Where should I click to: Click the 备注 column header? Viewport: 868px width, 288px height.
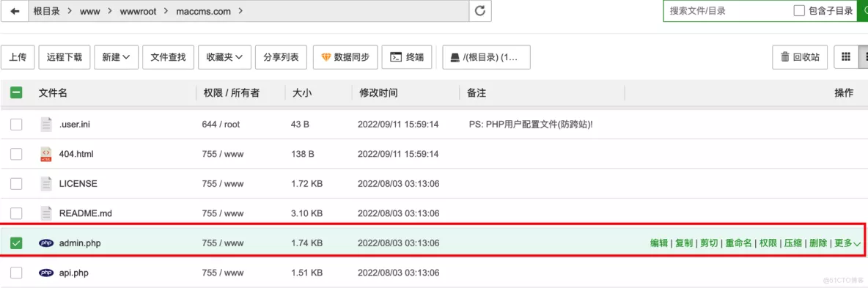coord(476,93)
